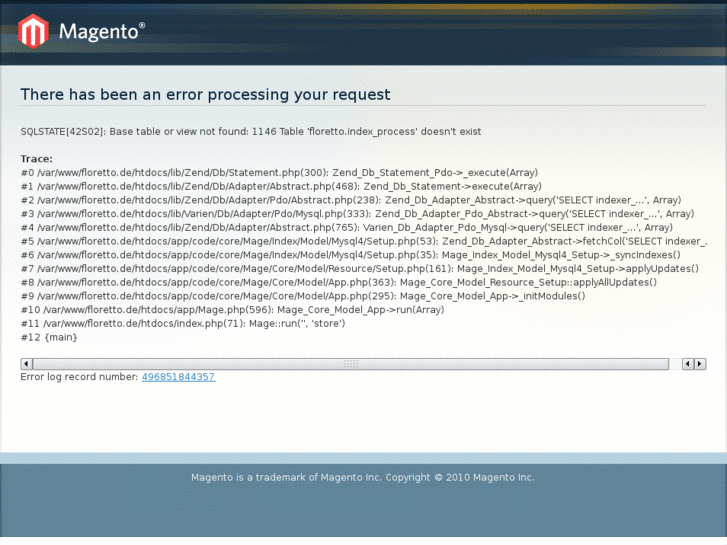Click the error heading about processing your request
This screenshot has width=727, height=545.
[x=205, y=94]
